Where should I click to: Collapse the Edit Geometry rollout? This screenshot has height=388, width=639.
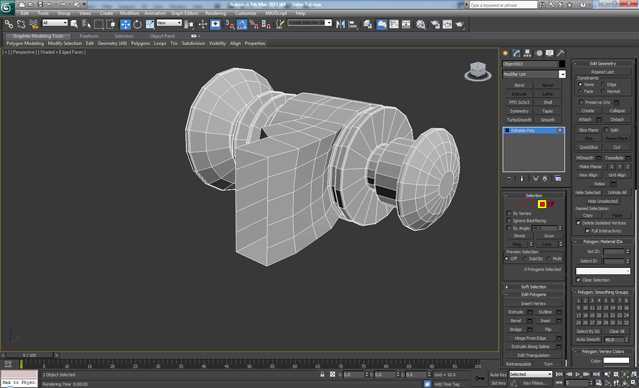[x=603, y=63]
